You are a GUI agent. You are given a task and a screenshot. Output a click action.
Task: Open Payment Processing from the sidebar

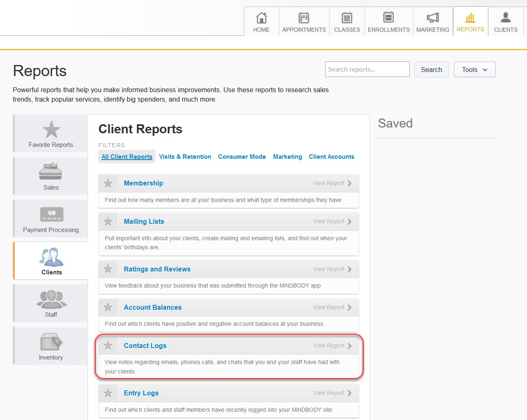point(51,218)
